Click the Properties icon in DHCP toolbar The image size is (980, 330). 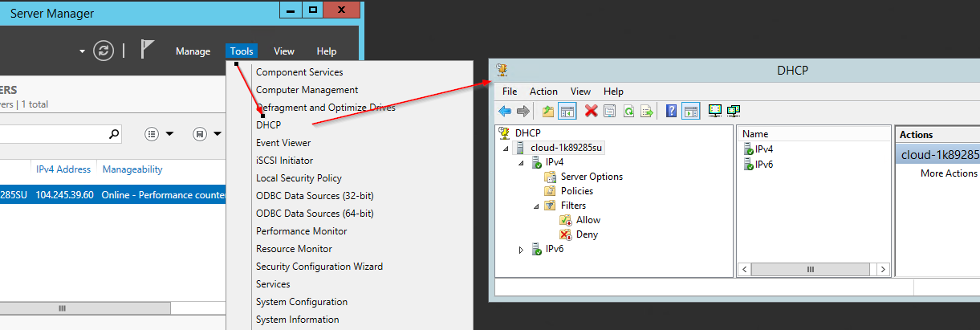click(610, 112)
